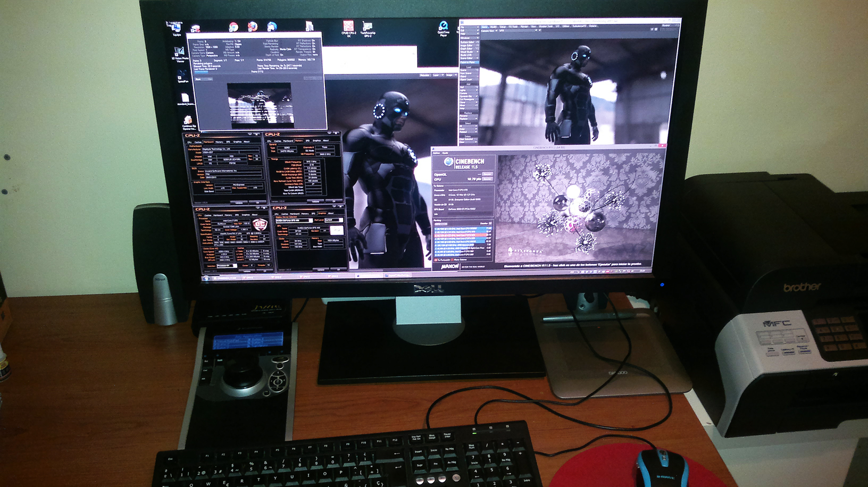868x487 pixels.
Task: Select the standard_licens file on the desktop
Action: click(185, 99)
